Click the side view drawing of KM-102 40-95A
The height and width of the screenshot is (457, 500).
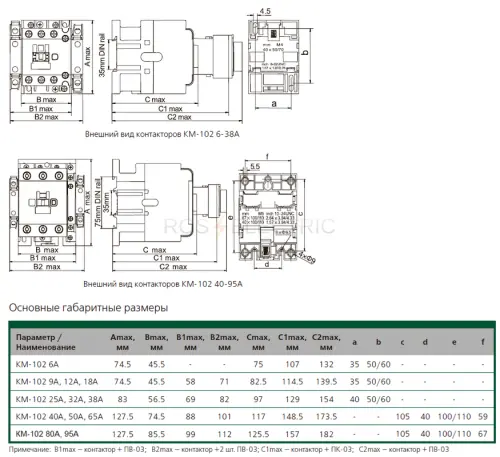click(x=169, y=215)
